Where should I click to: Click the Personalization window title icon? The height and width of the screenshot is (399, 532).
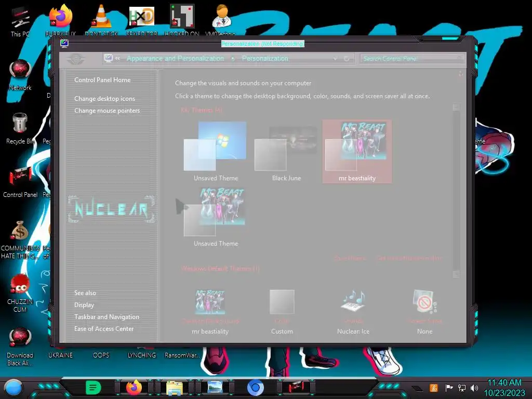64,44
